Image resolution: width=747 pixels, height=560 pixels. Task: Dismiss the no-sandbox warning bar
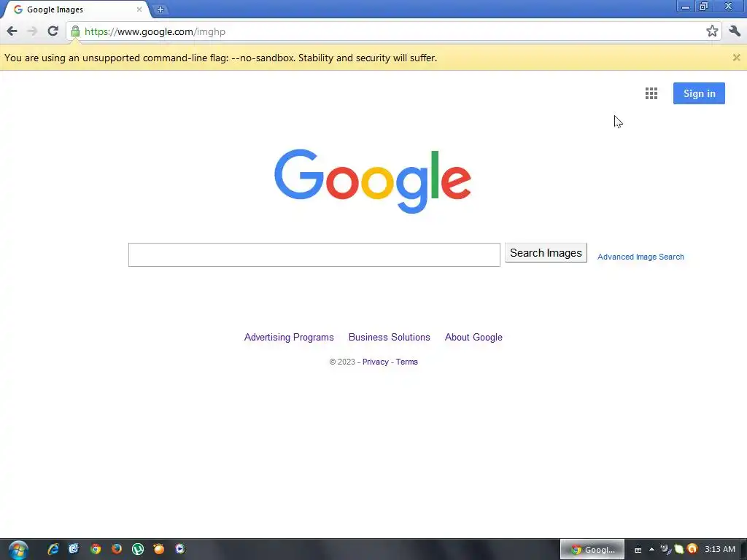point(737,58)
